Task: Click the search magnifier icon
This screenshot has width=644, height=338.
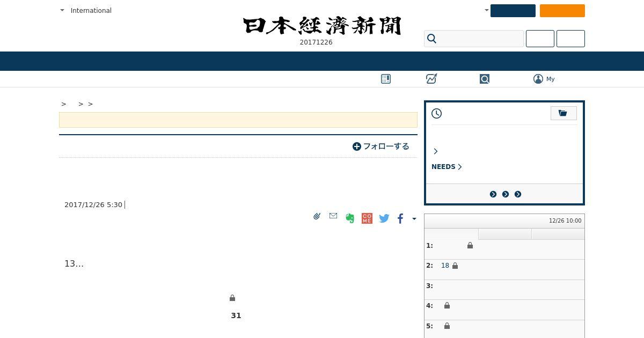Action: tap(431, 39)
